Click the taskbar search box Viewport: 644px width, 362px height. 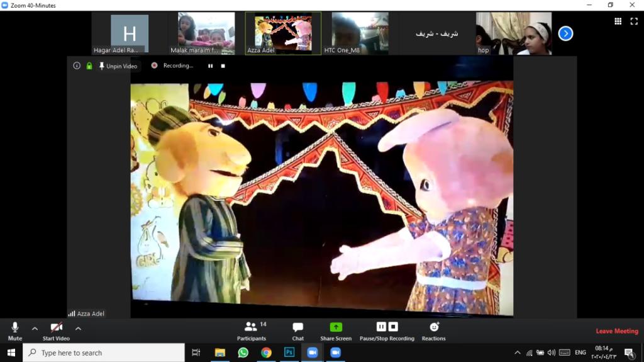coord(104,353)
